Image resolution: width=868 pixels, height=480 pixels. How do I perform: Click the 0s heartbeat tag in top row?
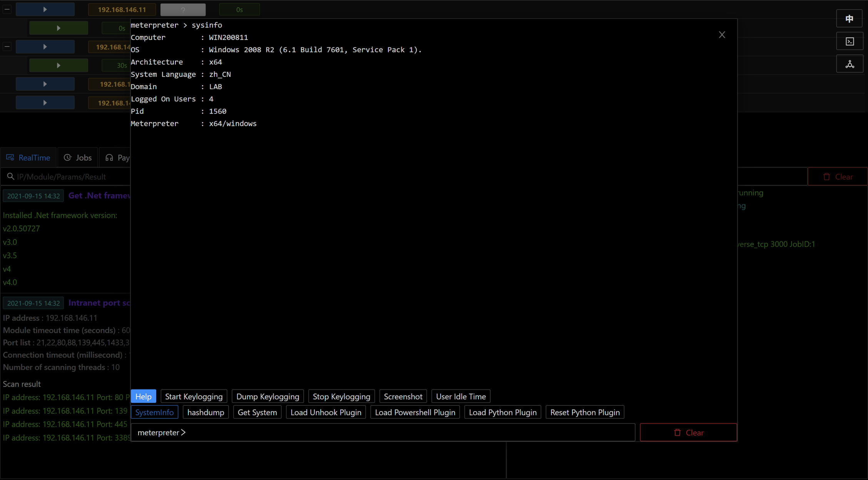click(x=239, y=10)
